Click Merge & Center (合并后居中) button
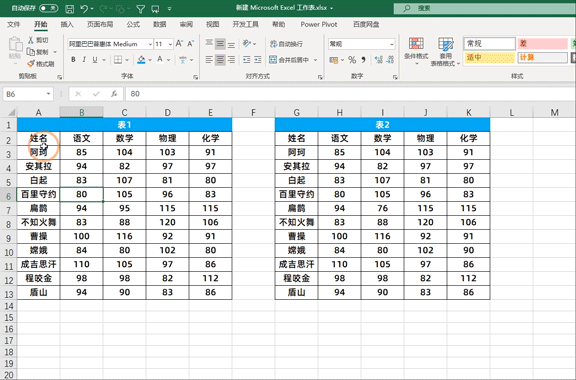This screenshot has height=380, width=576. (289, 60)
